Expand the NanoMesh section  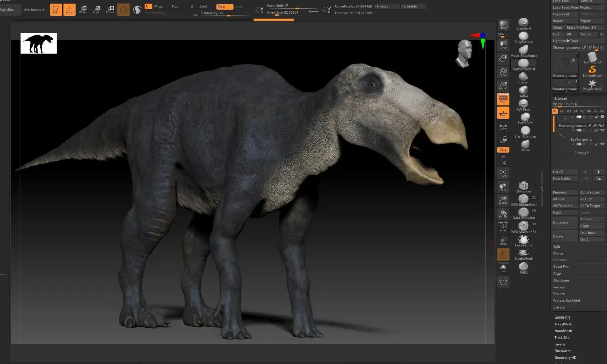coord(563,331)
